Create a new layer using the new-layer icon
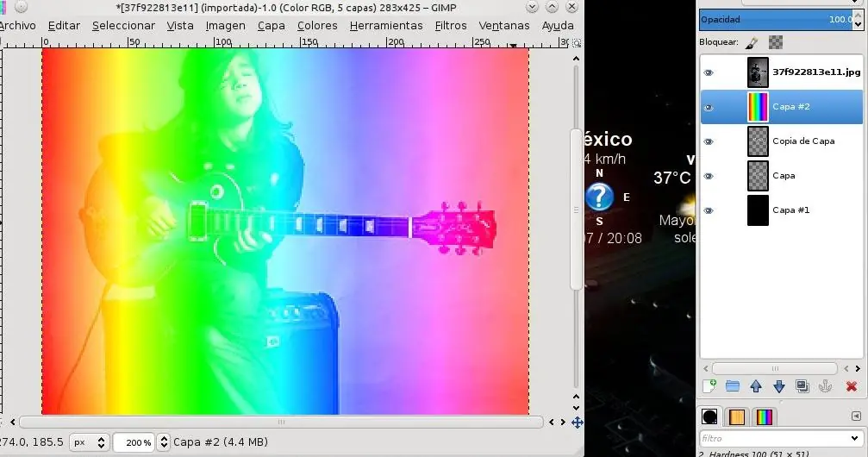Screen dimensions: 868x457 [x=709, y=386]
